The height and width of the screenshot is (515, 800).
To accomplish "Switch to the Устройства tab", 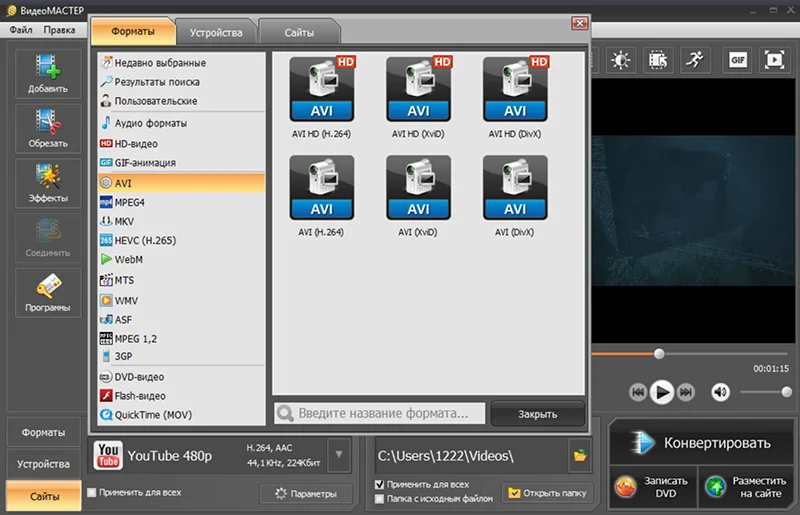I will click(x=216, y=33).
